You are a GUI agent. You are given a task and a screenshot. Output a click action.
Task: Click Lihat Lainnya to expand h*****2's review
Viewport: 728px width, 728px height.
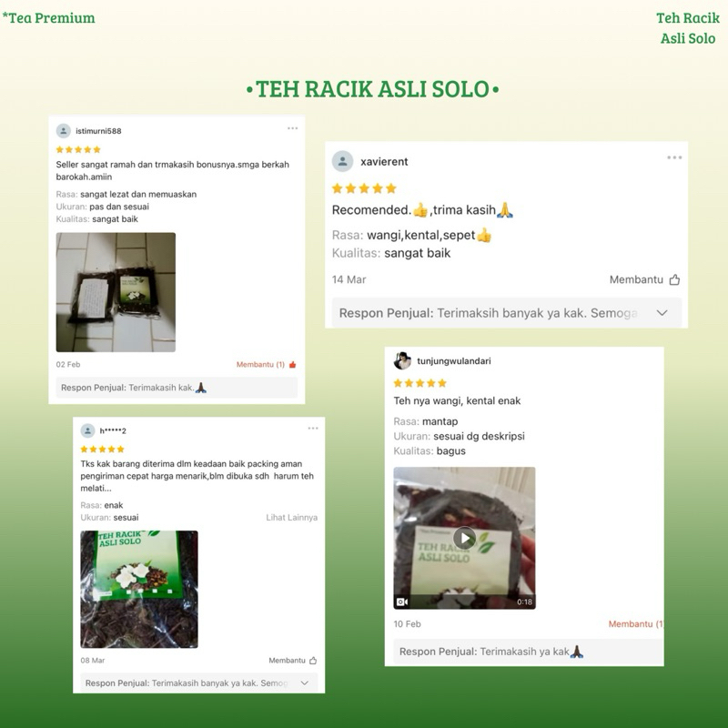coord(291,517)
